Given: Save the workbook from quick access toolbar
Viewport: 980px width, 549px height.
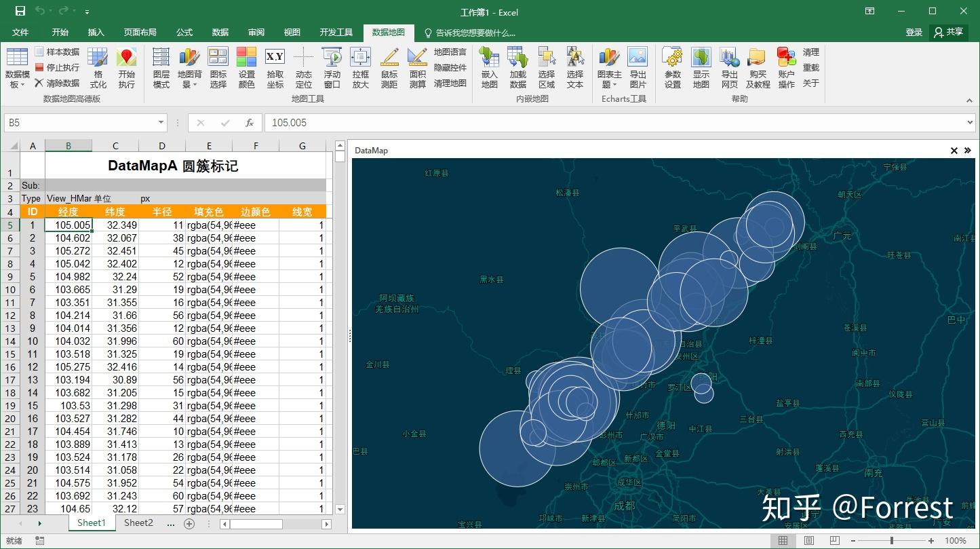Looking at the screenshot, I should click(x=20, y=12).
